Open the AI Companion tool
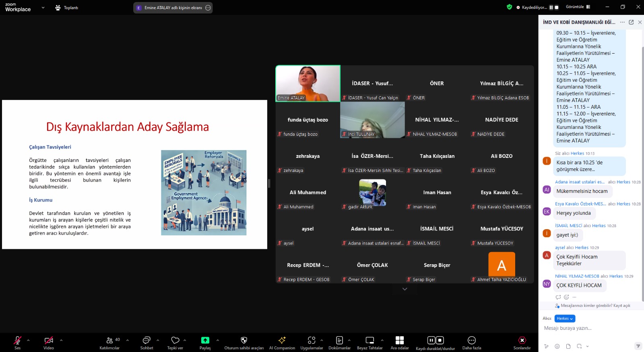Viewport: 644px width, 352px height. point(282,341)
